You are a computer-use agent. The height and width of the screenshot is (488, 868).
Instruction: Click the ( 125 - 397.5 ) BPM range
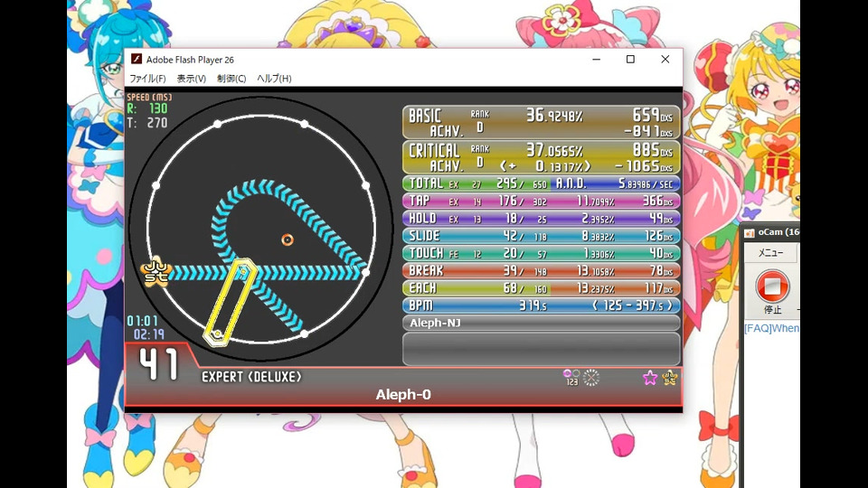click(x=633, y=305)
